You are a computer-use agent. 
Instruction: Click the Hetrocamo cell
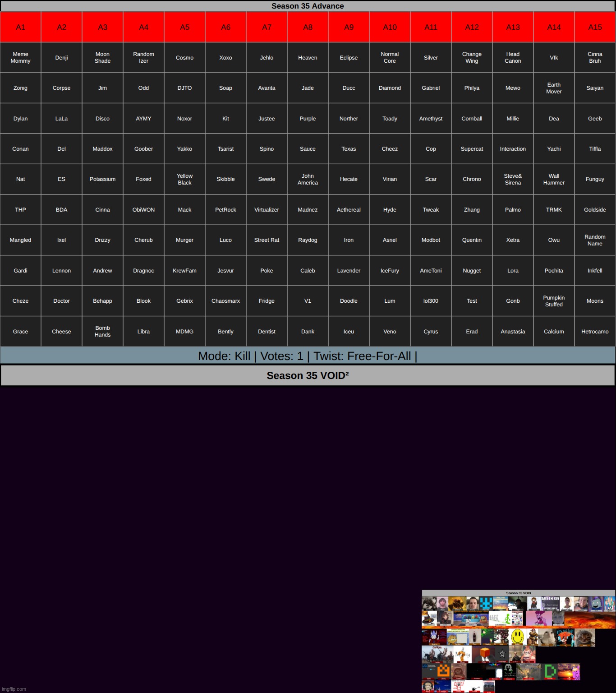(x=595, y=332)
